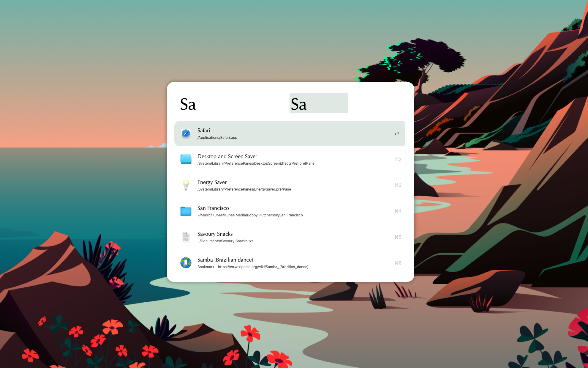Click the ⌘6 shortcut hint
This screenshot has height=368, width=588.
click(x=398, y=263)
